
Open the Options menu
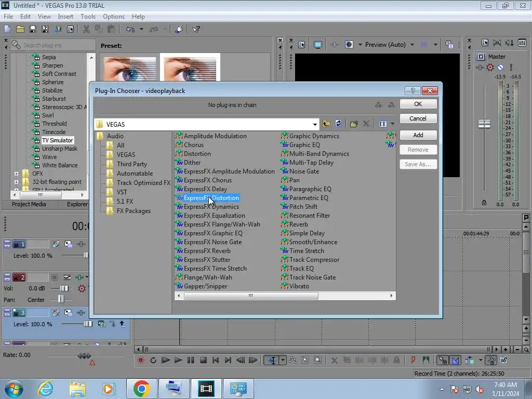click(x=114, y=16)
